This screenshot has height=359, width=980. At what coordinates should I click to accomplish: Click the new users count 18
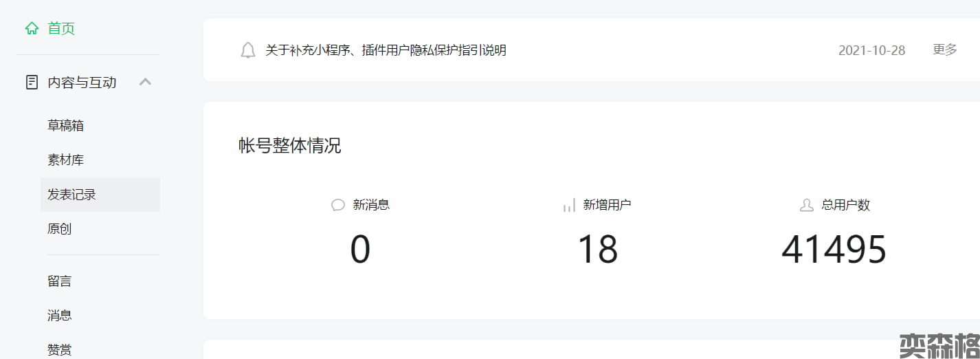click(597, 250)
